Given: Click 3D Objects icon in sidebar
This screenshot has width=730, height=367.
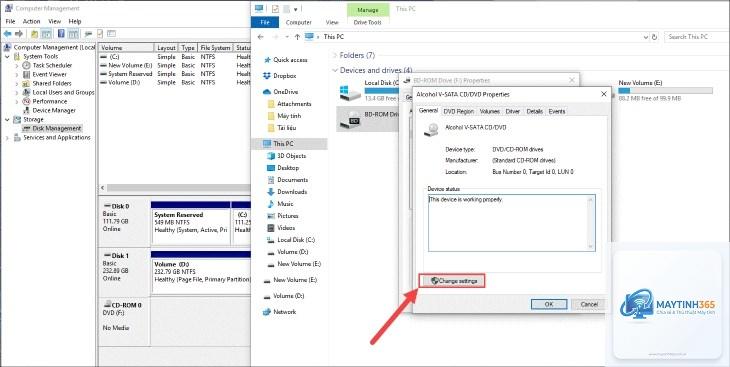Looking at the screenshot, I should (270, 156).
